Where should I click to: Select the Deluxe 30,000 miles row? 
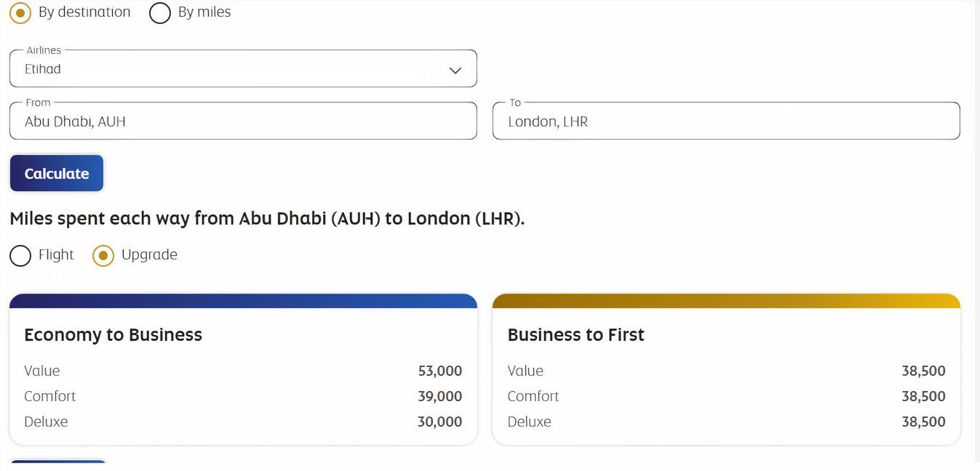pyautogui.click(x=243, y=422)
